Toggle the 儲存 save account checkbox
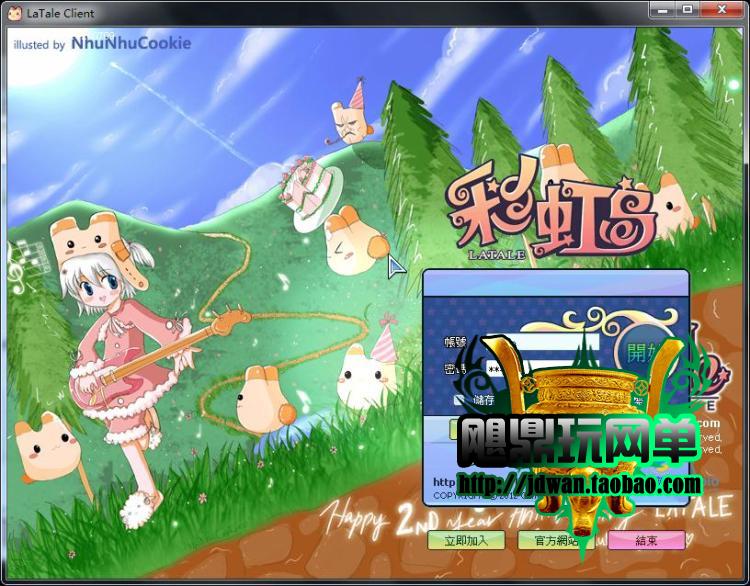This screenshot has height=586, width=750. pyautogui.click(x=461, y=399)
